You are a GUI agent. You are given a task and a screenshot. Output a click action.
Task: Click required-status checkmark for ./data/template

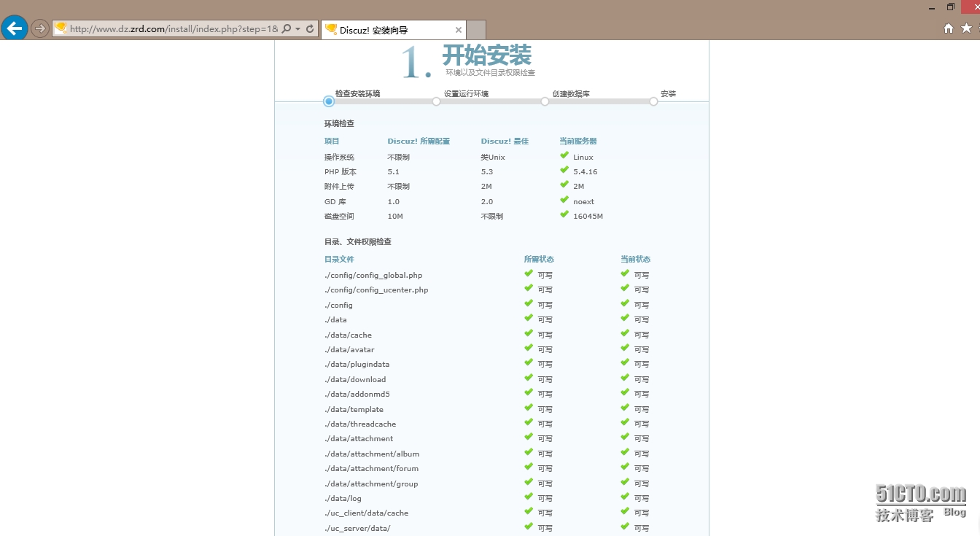tap(529, 408)
